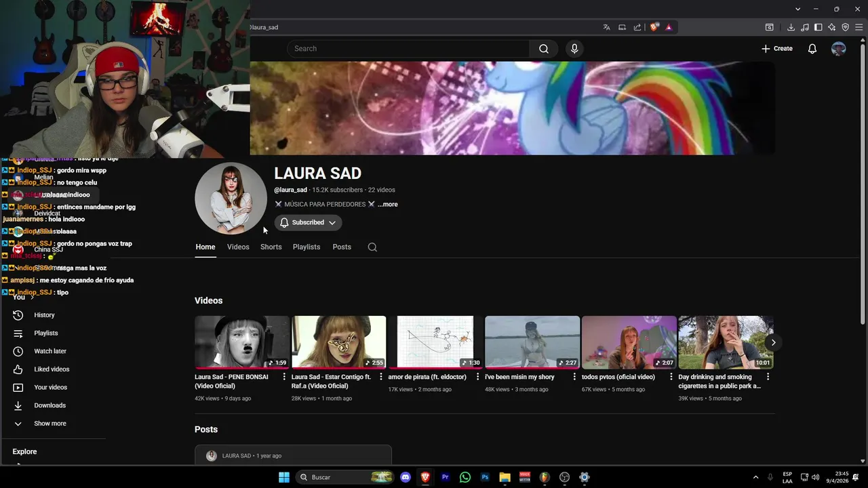Start voice search with microphone icon

574,49
